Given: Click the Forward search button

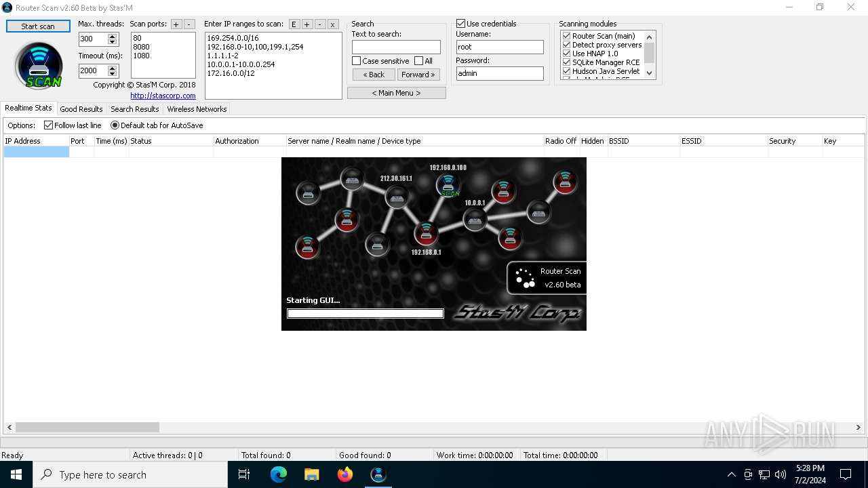Looking at the screenshot, I should point(418,75).
